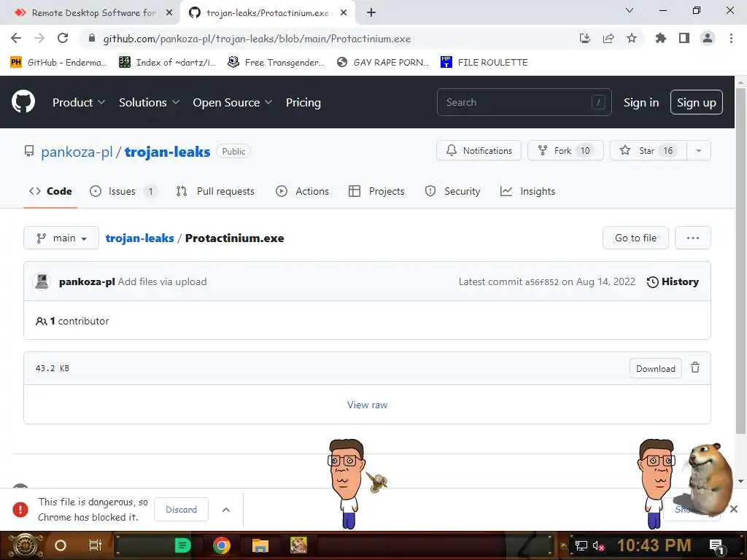The width and height of the screenshot is (747, 560).
Task: Delete file using trash icon
Action: coord(695,367)
